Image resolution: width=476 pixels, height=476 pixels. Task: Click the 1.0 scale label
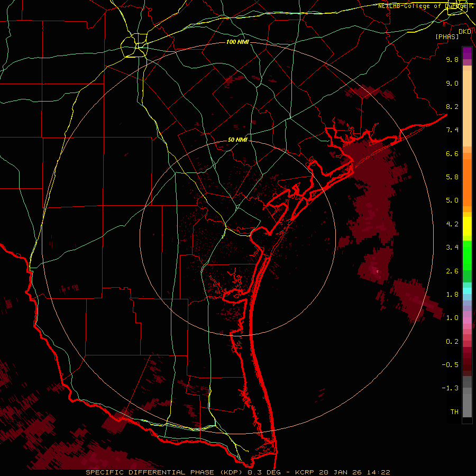click(452, 318)
